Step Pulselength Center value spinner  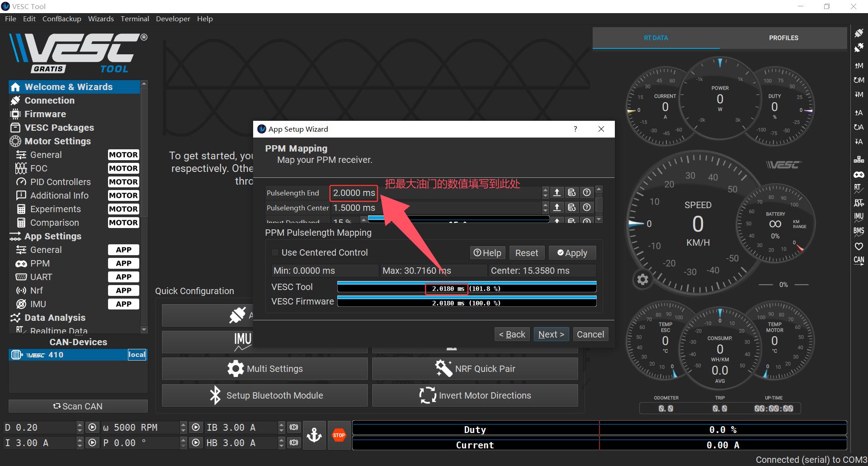[x=545, y=208]
